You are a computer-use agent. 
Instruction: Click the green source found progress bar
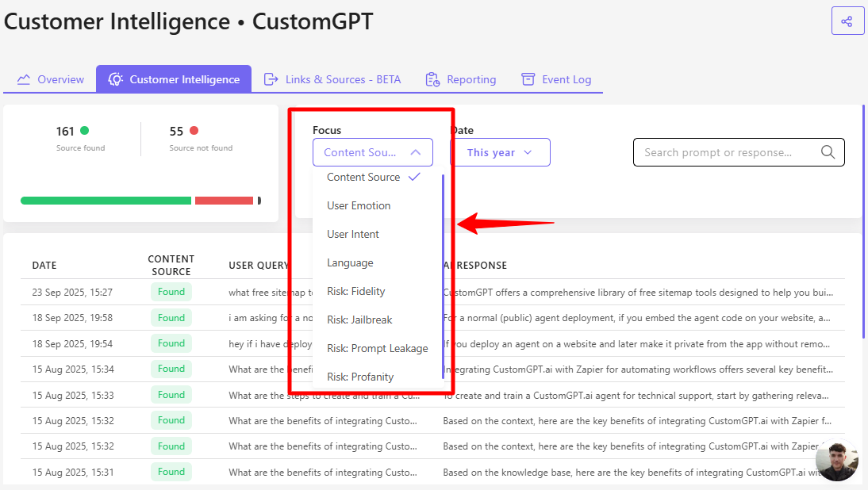(x=106, y=201)
